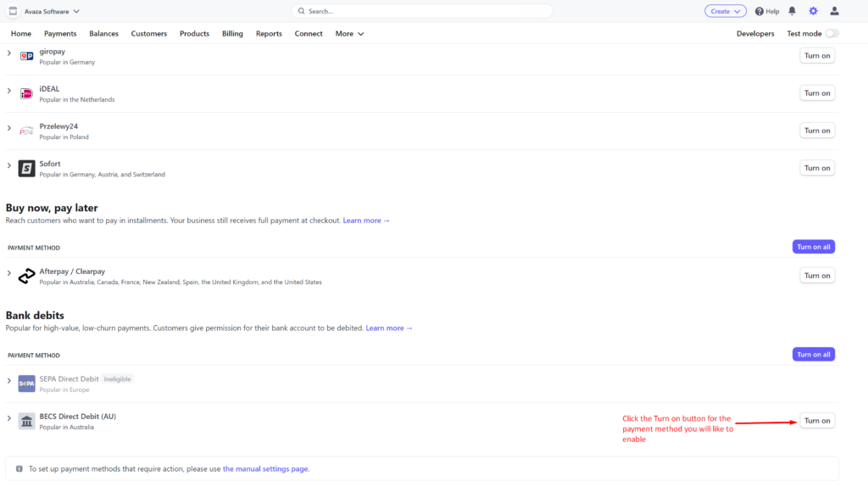Click the giropay logo icon
The height and width of the screenshot is (487, 868).
pyautogui.click(x=26, y=56)
